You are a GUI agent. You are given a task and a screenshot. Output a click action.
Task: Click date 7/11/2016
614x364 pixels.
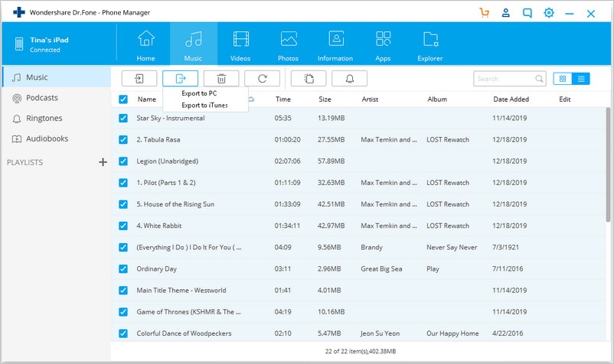[x=508, y=268]
